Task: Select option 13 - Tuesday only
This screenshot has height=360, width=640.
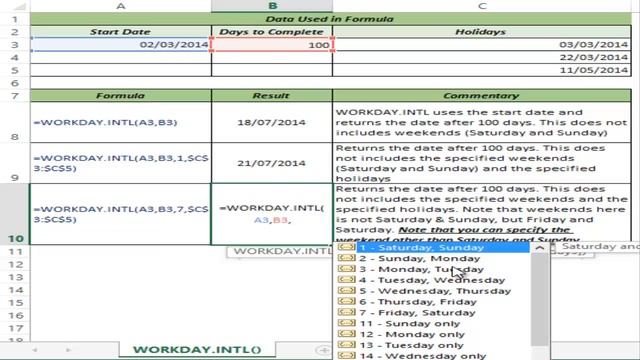Action: point(411,345)
